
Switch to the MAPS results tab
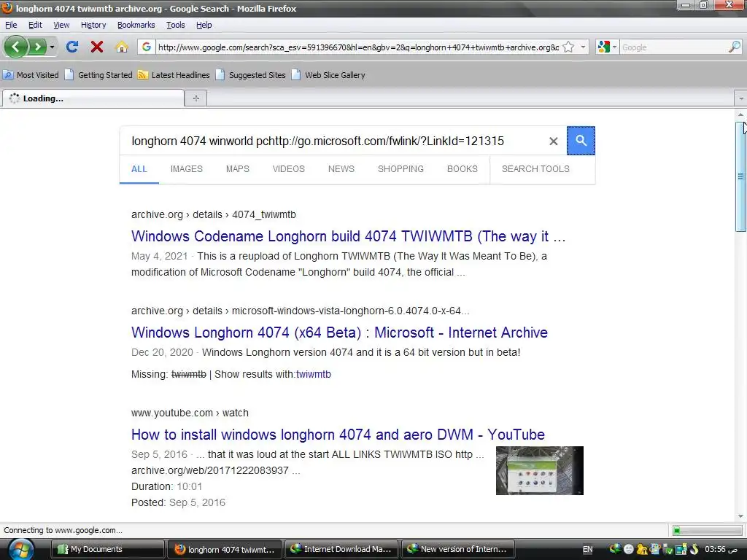(x=238, y=169)
